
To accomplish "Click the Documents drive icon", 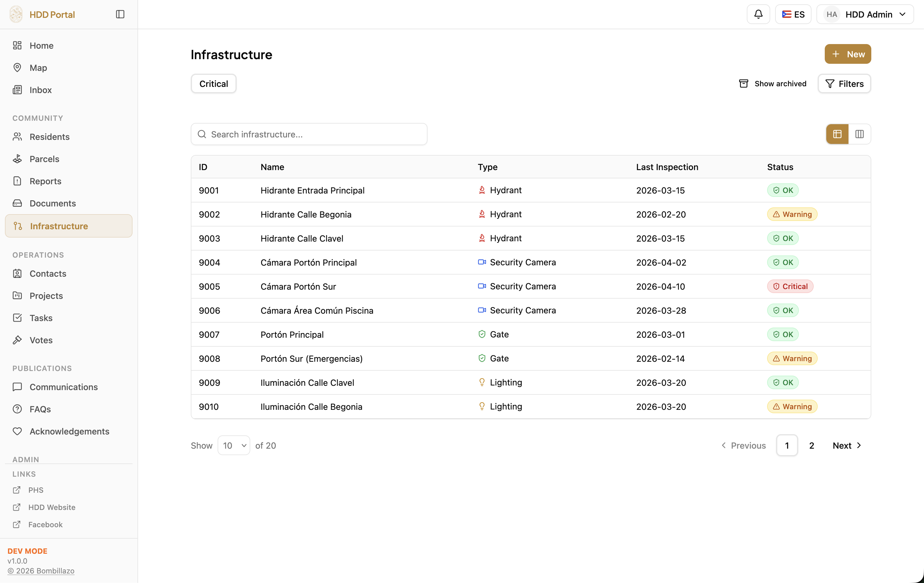I will click(x=17, y=203).
